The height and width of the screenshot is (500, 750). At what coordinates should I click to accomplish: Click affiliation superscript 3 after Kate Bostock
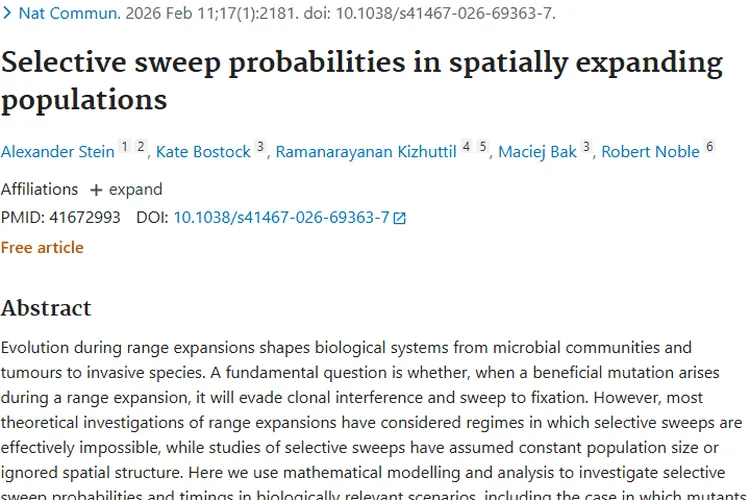point(260,147)
